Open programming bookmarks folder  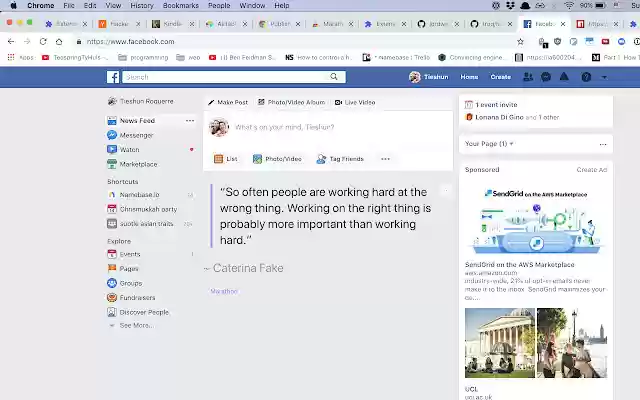tap(143, 58)
